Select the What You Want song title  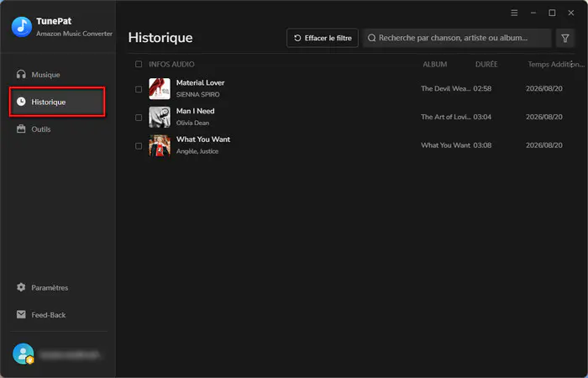pos(203,139)
